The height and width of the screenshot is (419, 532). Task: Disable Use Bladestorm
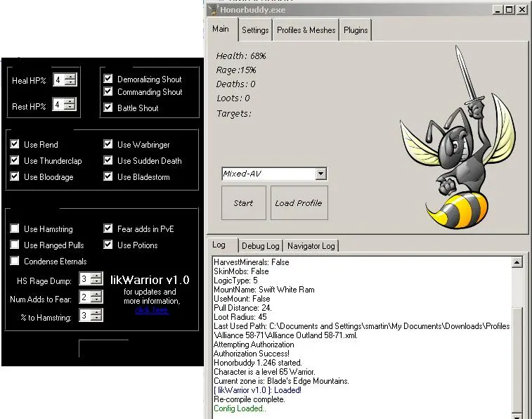pyautogui.click(x=108, y=176)
